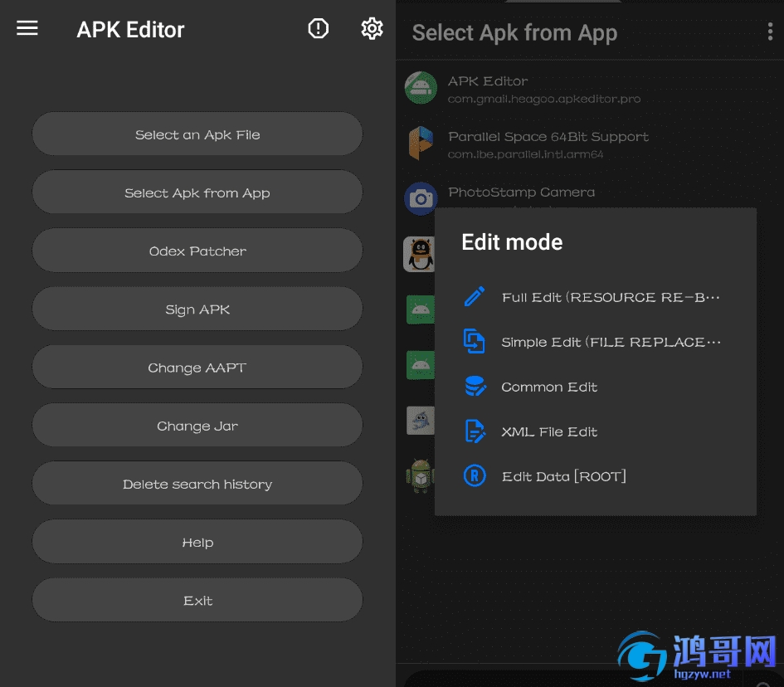Select APK Editor list entry text
The image size is (784, 687).
(x=488, y=81)
